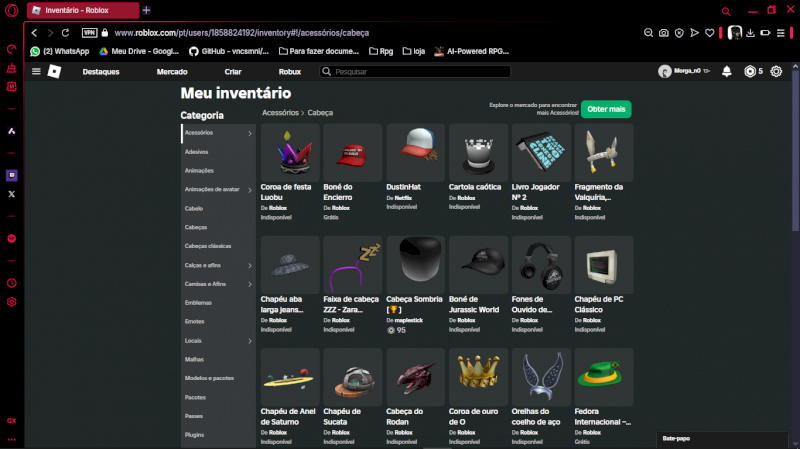The height and width of the screenshot is (449, 800).
Task: Open Opera sidebar settings gear
Action: click(12, 302)
